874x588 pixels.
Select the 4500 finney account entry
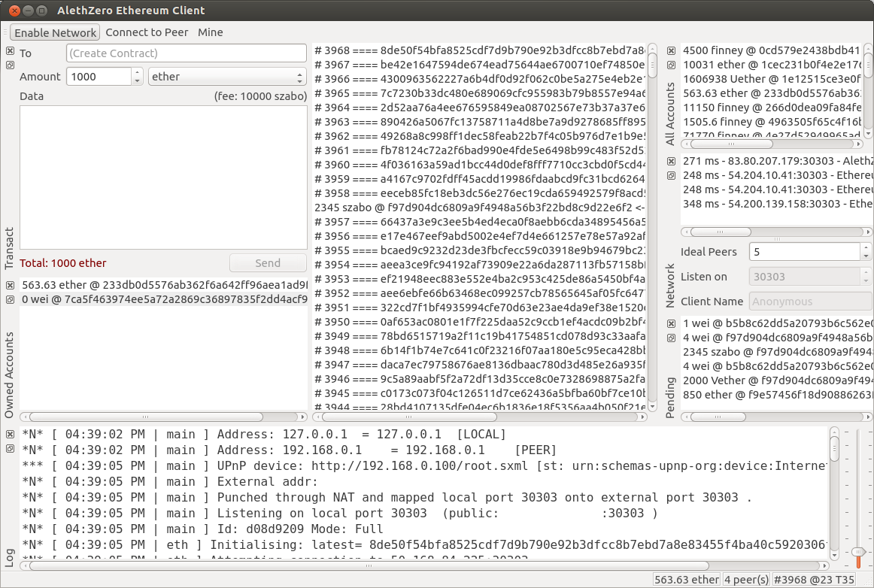click(x=772, y=50)
